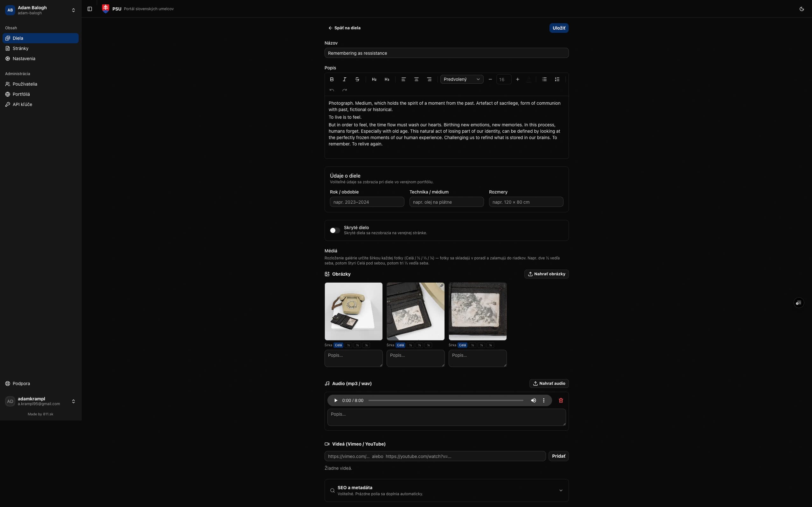
Task: Toggle the sidebar panel icon
Action: (90, 9)
